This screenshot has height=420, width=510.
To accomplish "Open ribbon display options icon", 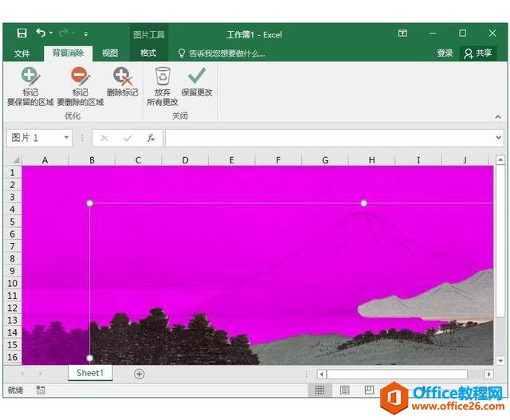I will coord(402,33).
